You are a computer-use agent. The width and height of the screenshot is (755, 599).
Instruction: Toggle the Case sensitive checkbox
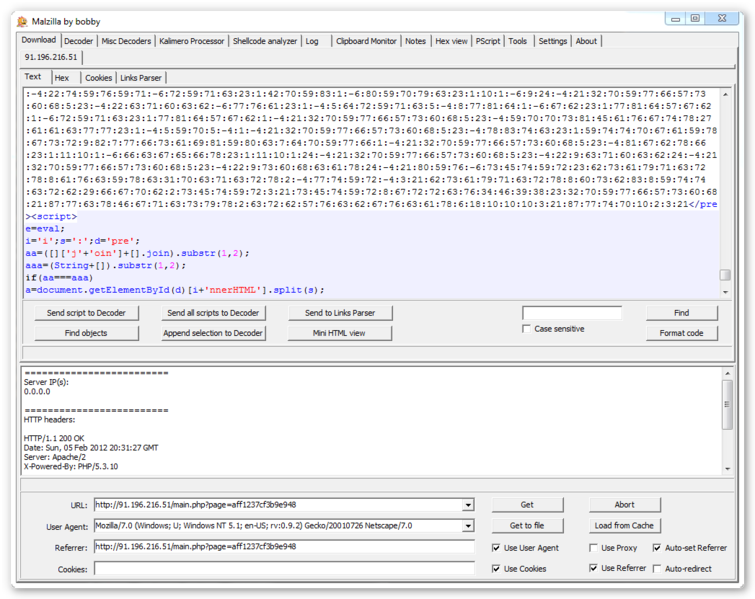point(526,329)
